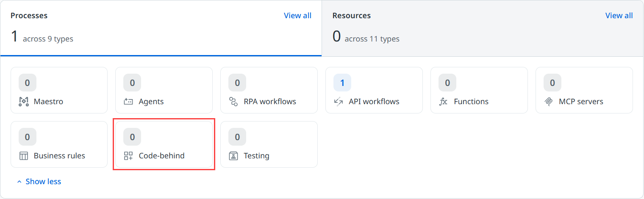The height and width of the screenshot is (199, 644).
Task: Click the RPA workflows count badge 0
Action: coord(237,83)
